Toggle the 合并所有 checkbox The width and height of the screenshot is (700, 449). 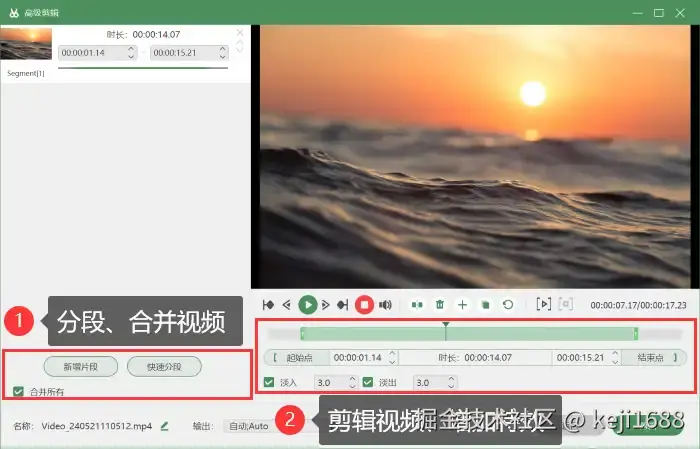point(18,391)
